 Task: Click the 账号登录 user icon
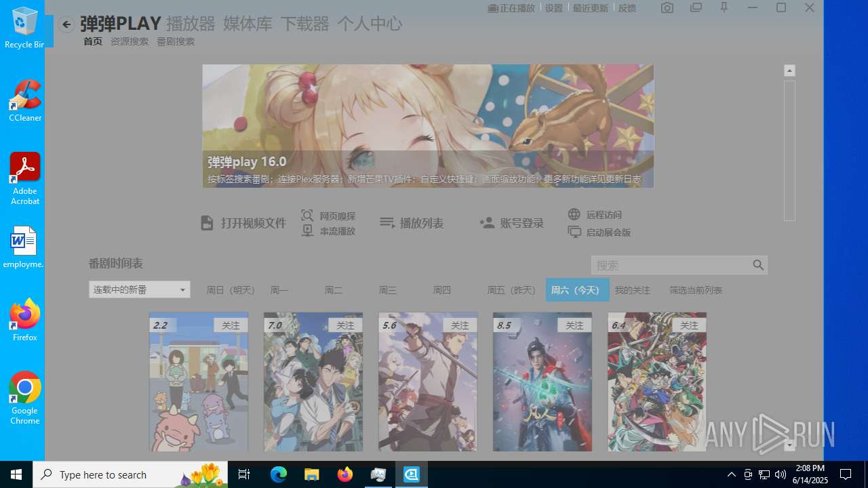(x=487, y=223)
